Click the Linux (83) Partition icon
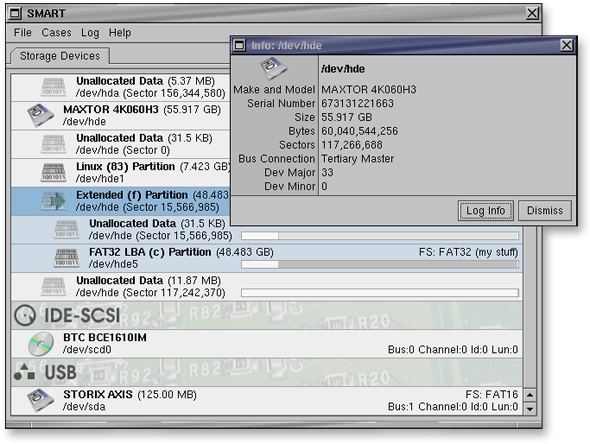Viewport: 590px width, 444px height. coord(53,172)
